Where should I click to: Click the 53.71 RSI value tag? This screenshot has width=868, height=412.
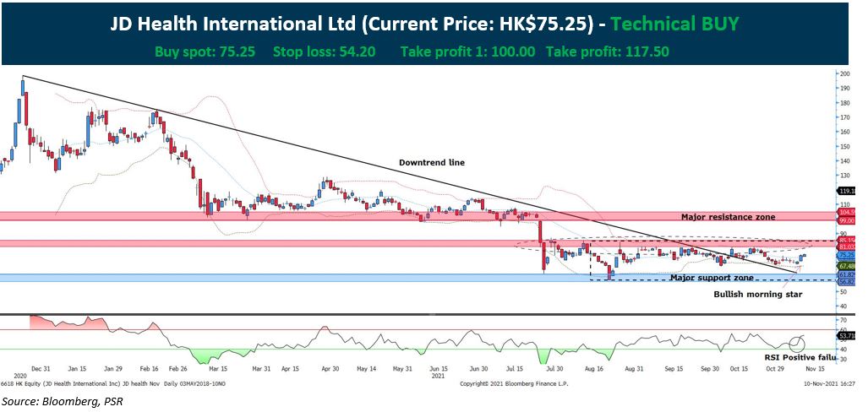(x=847, y=336)
